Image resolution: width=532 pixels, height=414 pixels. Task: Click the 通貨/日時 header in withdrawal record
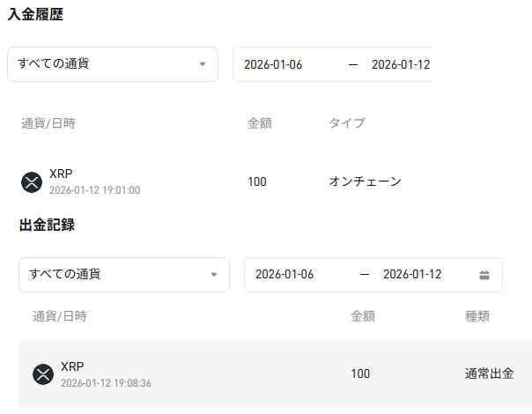(x=60, y=315)
